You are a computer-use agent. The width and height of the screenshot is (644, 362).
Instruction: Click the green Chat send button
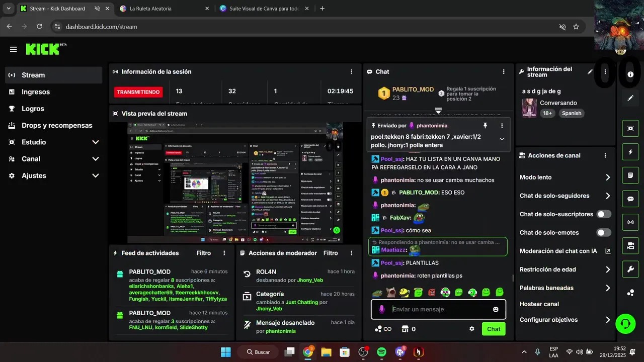[494, 329]
